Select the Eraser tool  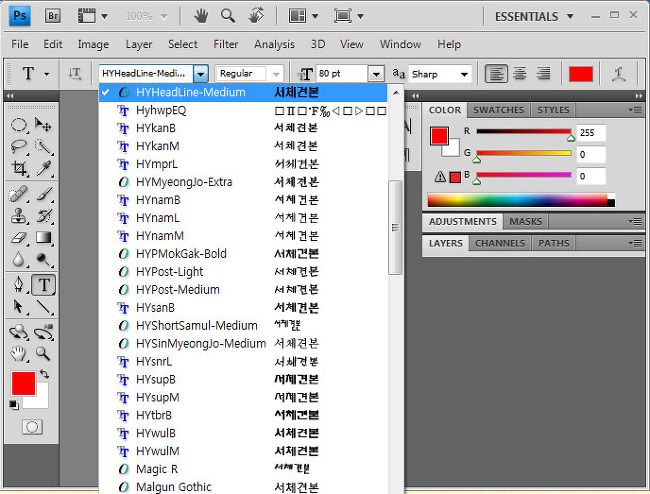[19, 237]
